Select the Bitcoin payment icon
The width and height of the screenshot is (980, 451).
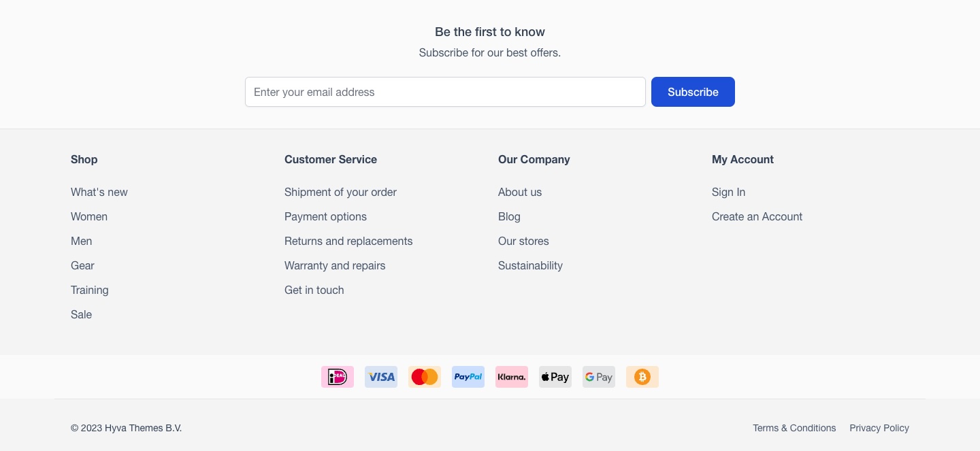[x=642, y=377]
